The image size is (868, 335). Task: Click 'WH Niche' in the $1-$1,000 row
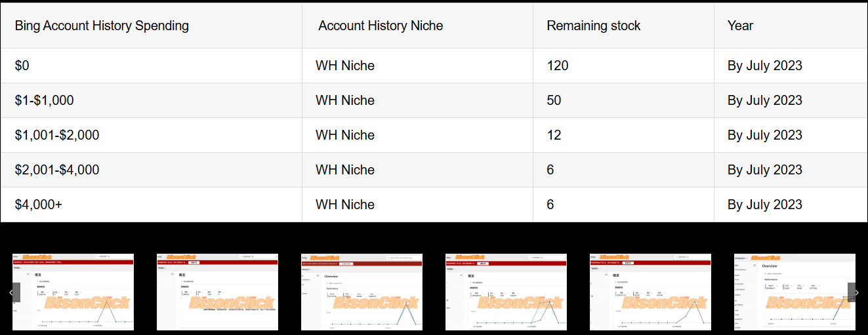(345, 100)
